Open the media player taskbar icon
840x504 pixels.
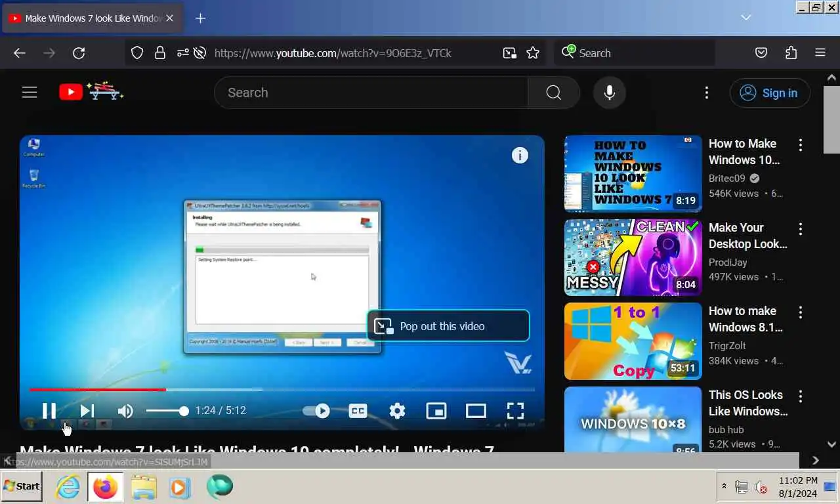pos(180,487)
